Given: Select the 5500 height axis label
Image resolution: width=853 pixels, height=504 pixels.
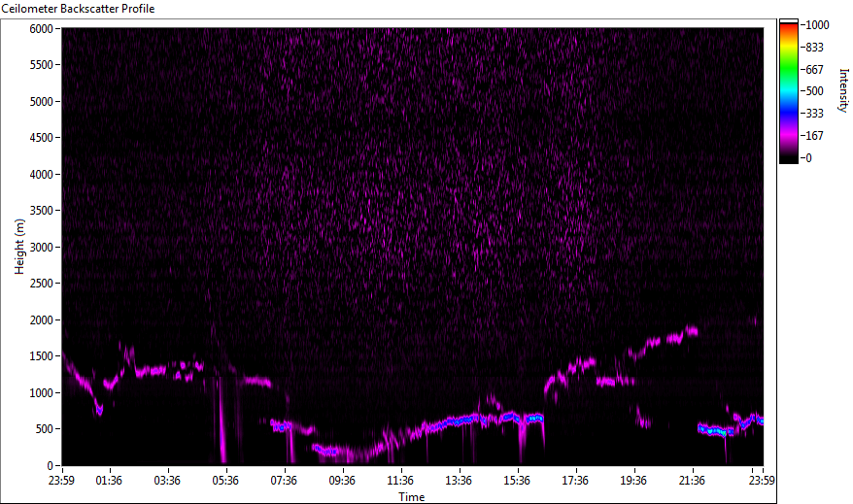Looking at the screenshot, I should click(42, 65).
